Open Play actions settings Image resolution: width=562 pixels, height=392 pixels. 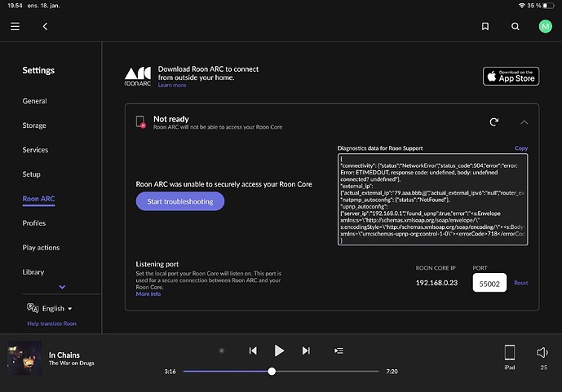click(41, 248)
